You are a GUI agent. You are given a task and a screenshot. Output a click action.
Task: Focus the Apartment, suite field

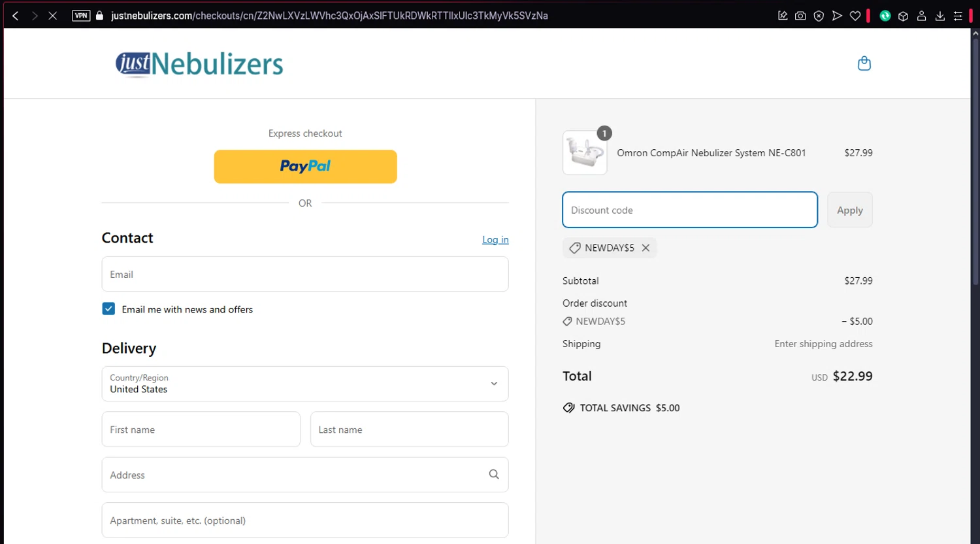(305, 520)
